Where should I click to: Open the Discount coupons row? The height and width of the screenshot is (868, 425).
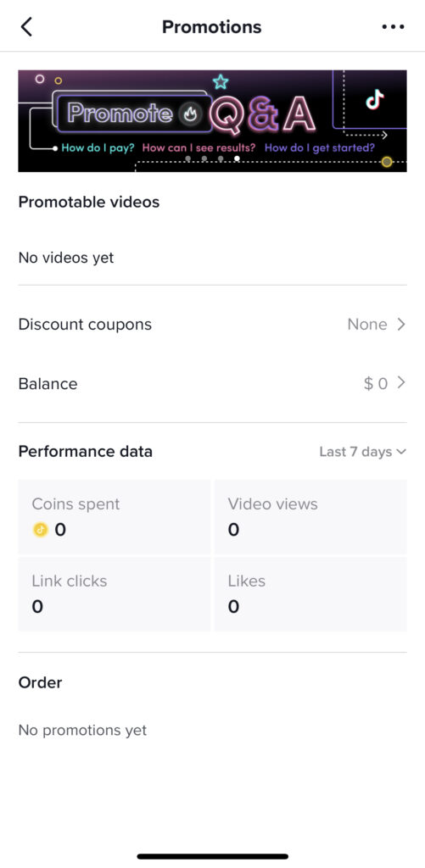[212, 325]
